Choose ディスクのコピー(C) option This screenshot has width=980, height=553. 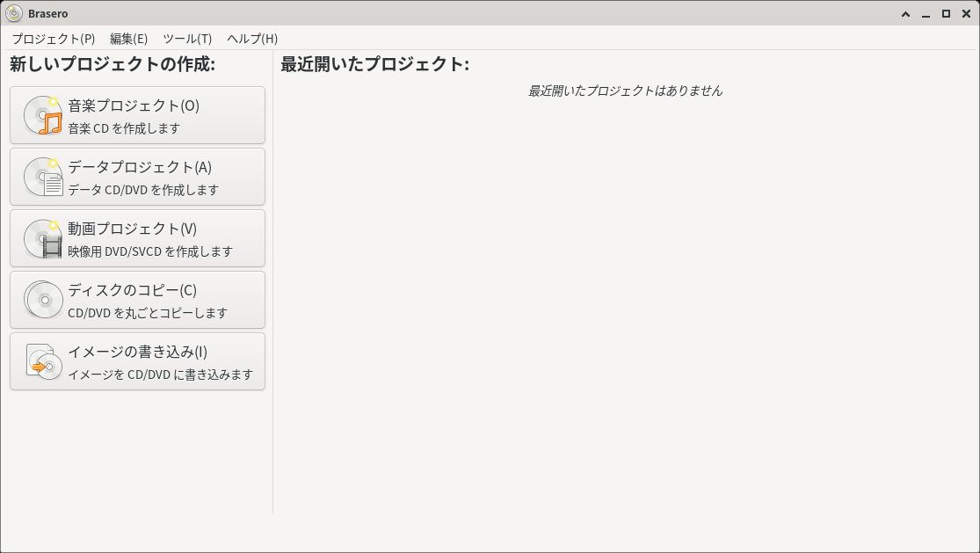pyautogui.click(x=137, y=300)
